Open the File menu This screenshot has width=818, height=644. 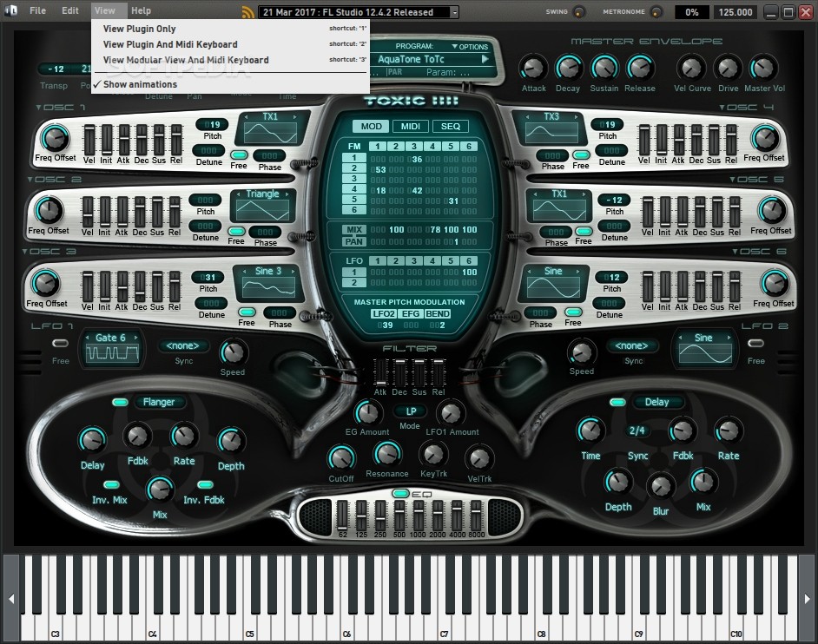37,10
